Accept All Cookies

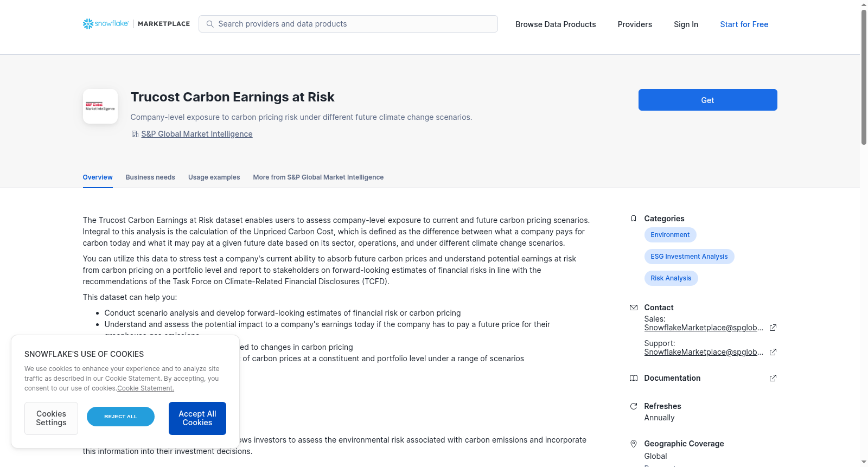[x=197, y=418]
